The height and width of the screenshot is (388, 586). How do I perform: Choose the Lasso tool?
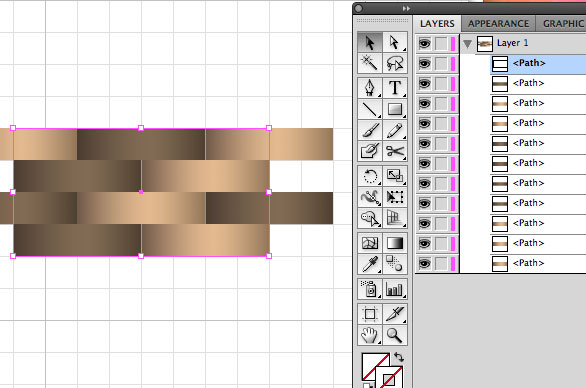click(394, 63)
